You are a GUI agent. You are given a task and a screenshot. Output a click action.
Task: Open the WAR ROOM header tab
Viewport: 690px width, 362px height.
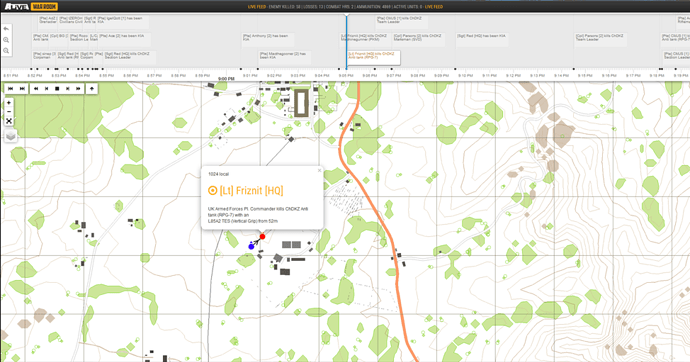44,7
